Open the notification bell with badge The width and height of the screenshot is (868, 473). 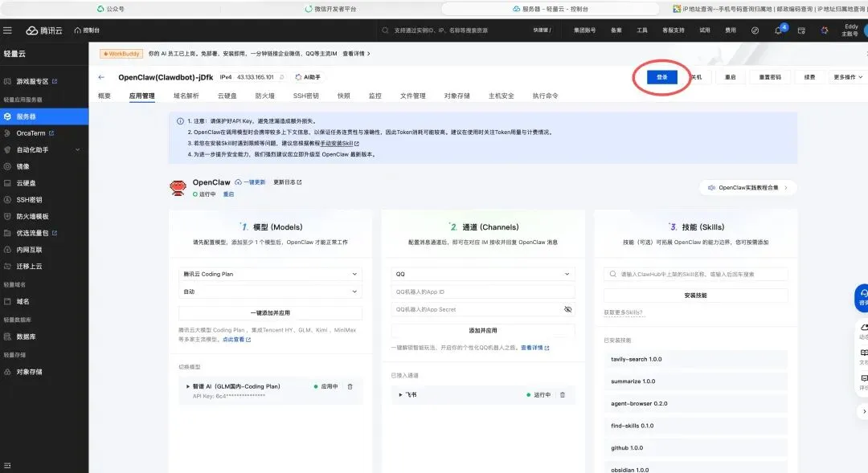[x=779, y=31]
